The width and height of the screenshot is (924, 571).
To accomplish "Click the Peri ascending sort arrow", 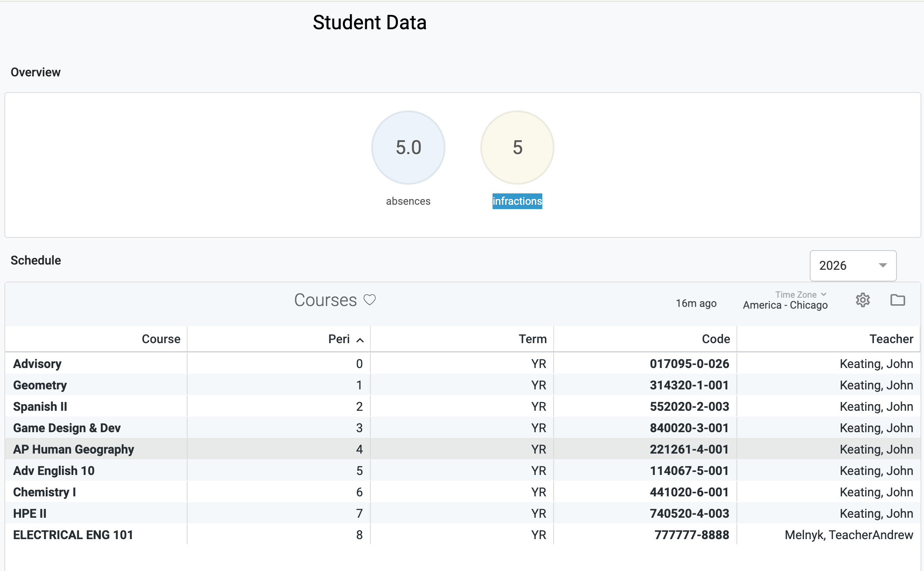I will 360,340.
